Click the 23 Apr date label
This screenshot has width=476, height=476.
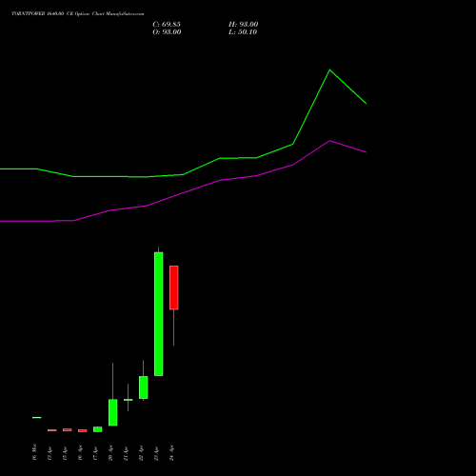(x=156, y=453)
